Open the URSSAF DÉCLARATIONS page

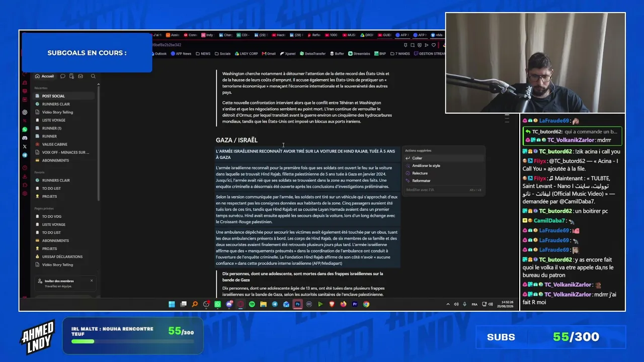[64, 257]
